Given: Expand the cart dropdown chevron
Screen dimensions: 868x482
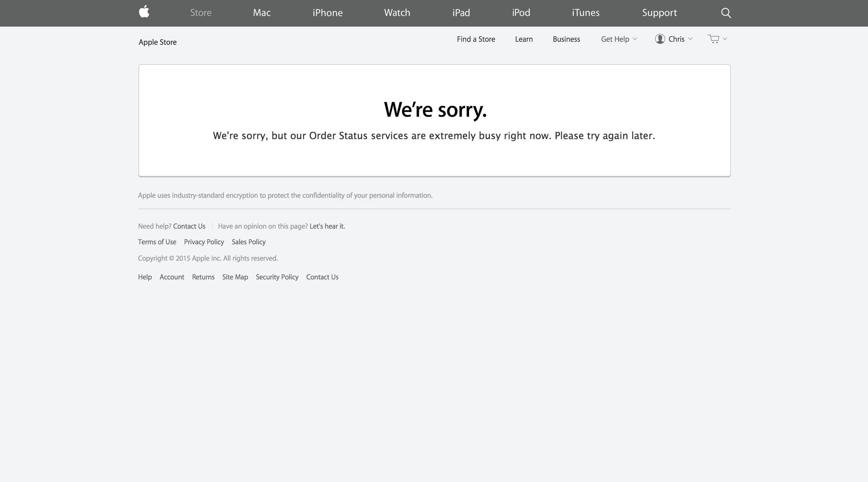Looking at the screenshot, I should pos(725,39).
